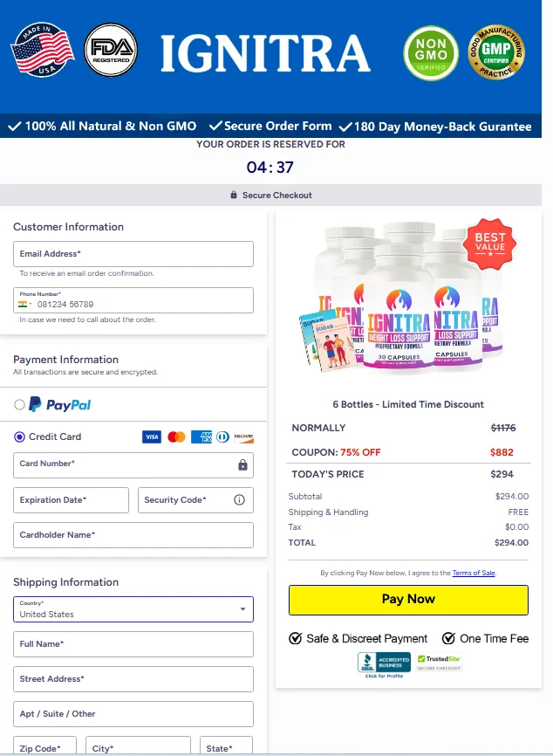Open the Country dropdown showing United States
Viewport: 553px width, 756px height.
133,609
